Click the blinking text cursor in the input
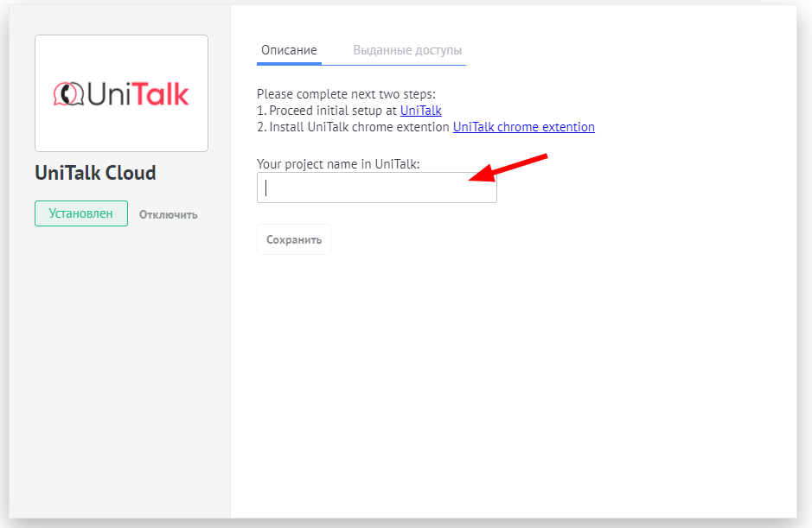 pos(266,188)
